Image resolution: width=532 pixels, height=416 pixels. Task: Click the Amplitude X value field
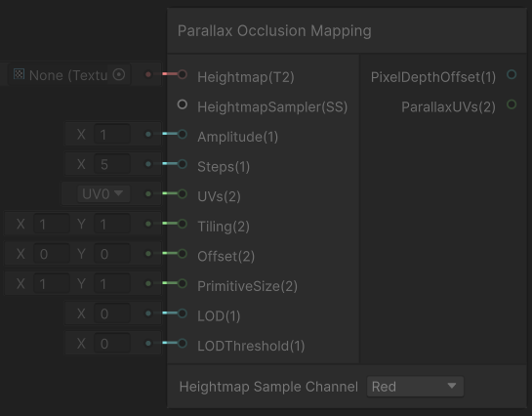click(112, 135)
